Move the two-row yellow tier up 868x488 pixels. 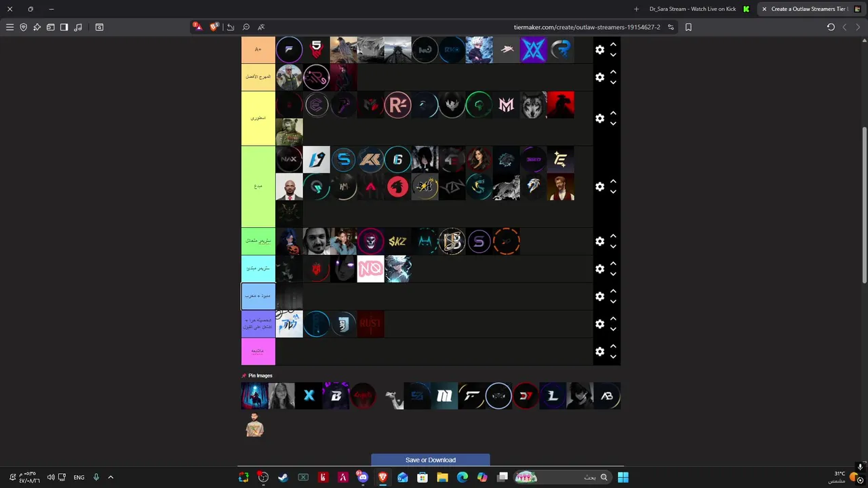(x=613, y=113)
